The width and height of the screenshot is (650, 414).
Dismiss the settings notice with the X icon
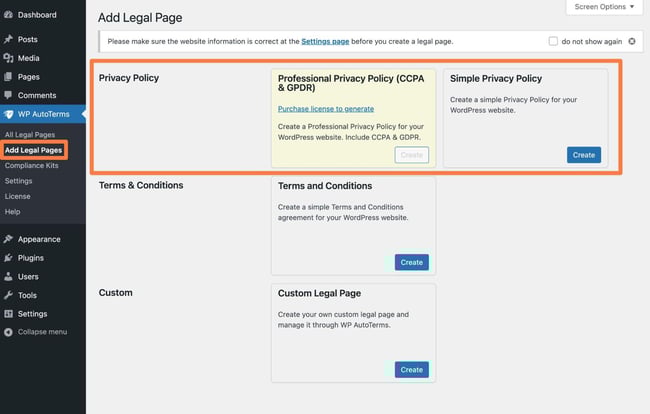pos(632,41)
